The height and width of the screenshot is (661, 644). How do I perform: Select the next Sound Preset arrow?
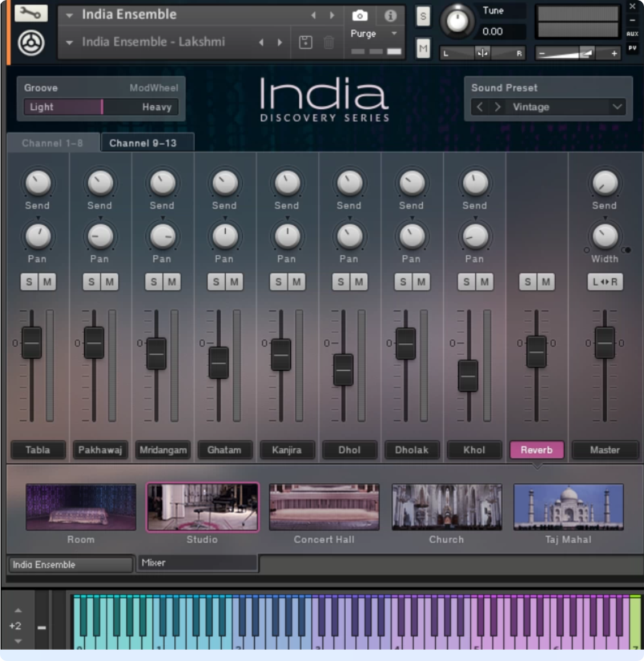click(x=497, y=106)
